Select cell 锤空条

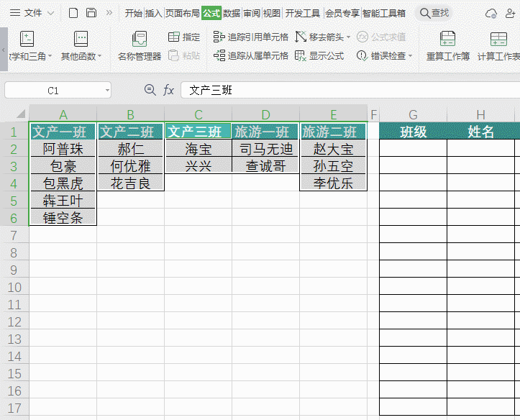coord(63,218)
